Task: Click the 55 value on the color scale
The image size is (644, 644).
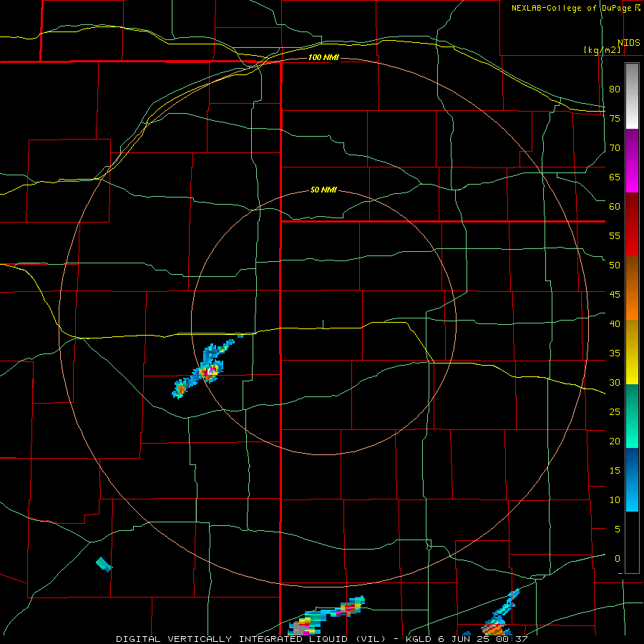Action: (615, 235)
